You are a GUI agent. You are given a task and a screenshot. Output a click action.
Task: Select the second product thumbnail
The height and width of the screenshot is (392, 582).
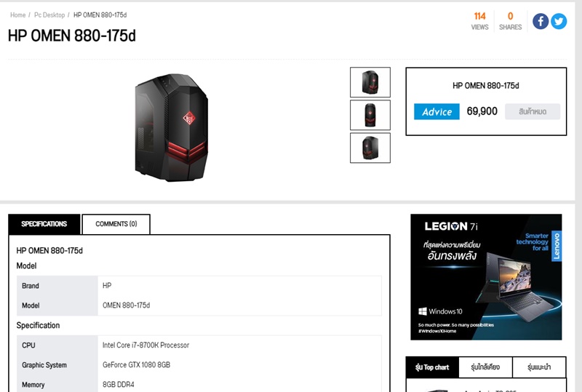370,115
